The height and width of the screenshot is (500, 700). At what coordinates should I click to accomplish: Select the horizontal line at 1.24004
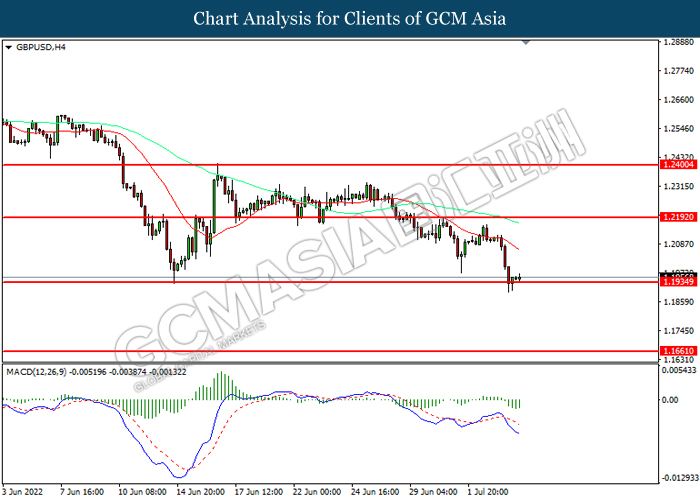(x=330, y=165)
